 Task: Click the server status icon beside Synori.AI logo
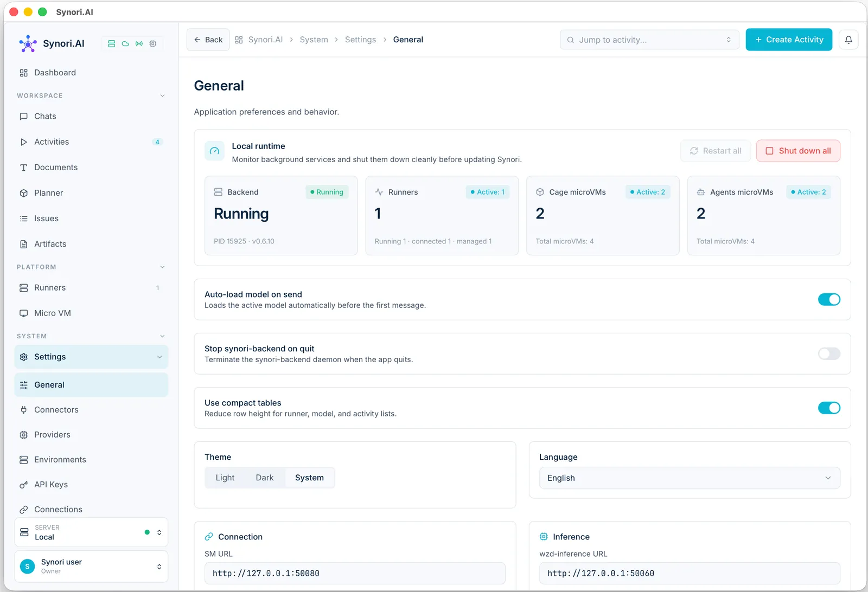(111, 44)
